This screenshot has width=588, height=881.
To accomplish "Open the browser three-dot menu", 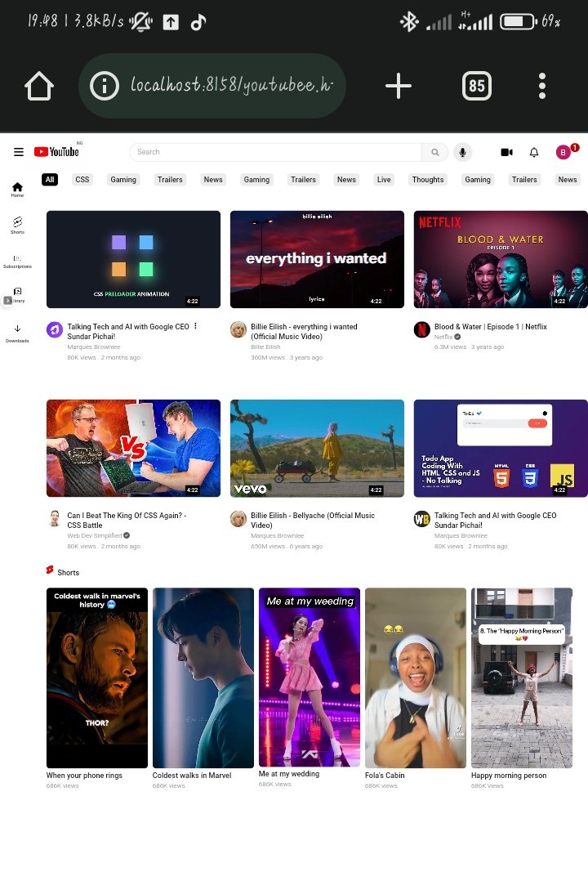I will click(542, 86).
